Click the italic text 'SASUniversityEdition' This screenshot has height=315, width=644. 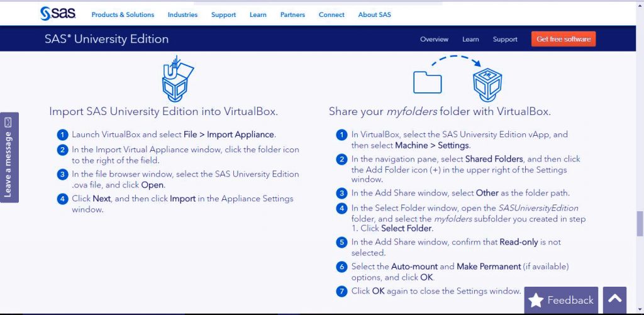point(538,208)
